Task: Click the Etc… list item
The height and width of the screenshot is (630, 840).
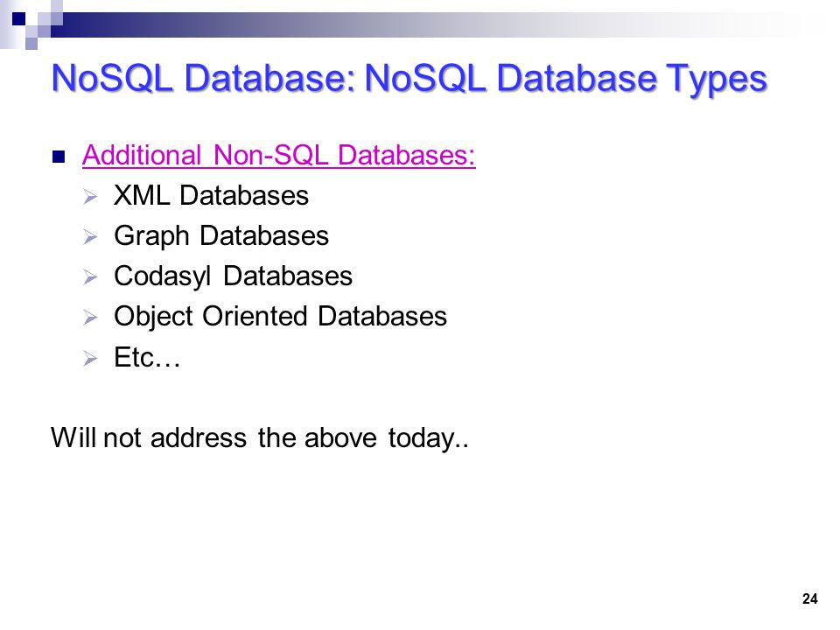Action: 147,357
